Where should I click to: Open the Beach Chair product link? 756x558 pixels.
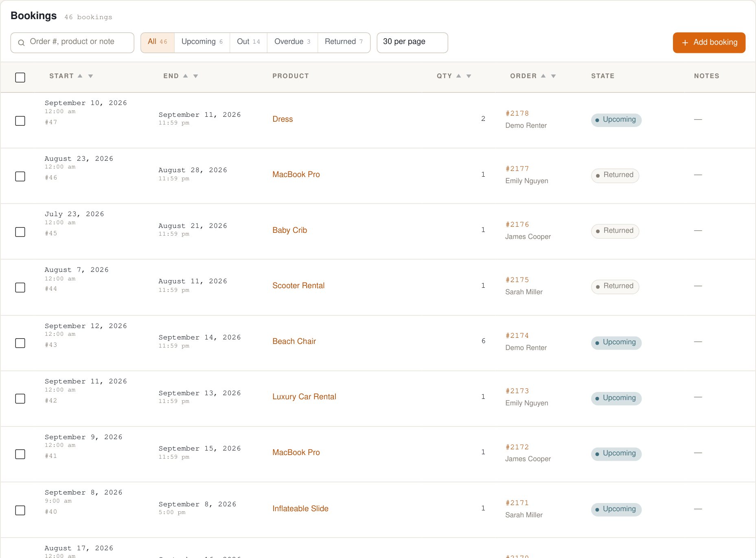pos(294,341)
